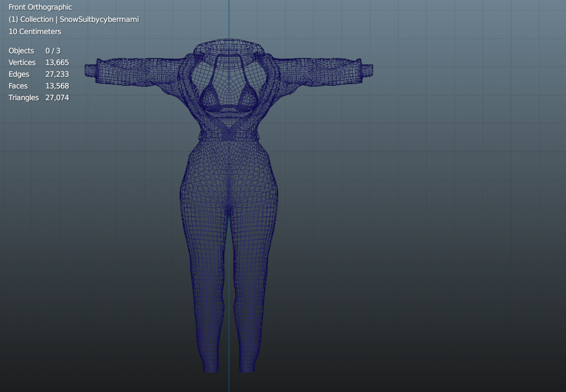Screen dimensions: 566x392
Task: Click the left bikini top cup mesh
Action: coord(210,96)
